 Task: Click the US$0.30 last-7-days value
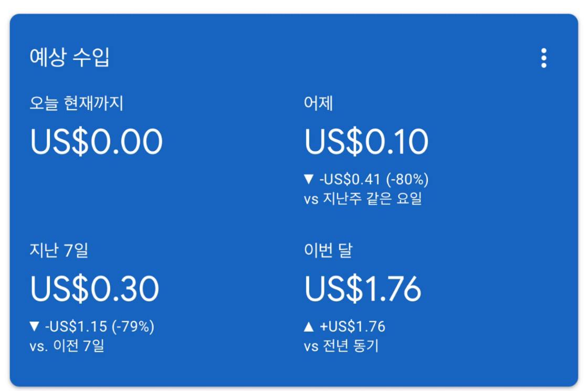[x=94, y=289]
